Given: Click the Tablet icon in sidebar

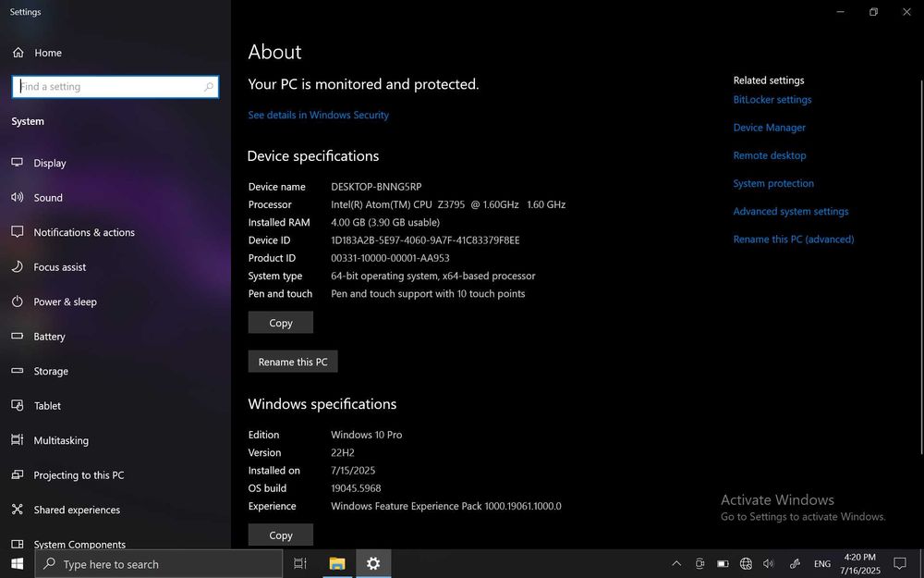Looking at the screenshot, I should pos(17,405).
